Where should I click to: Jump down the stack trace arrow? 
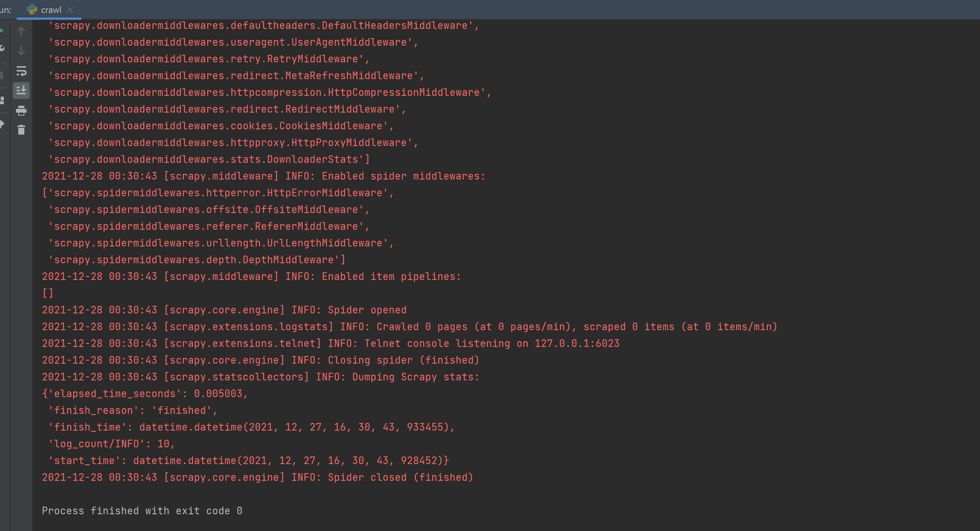click(x=21, y=51)
